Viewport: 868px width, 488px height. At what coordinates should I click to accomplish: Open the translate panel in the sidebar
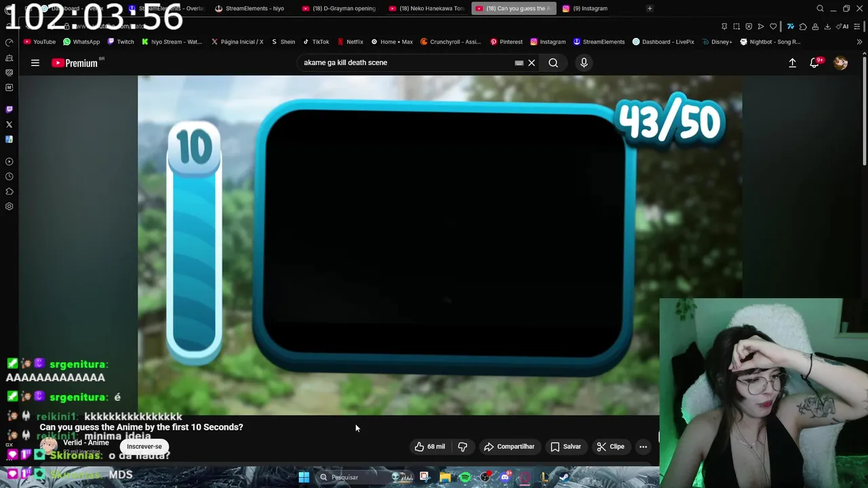(9, 140)
